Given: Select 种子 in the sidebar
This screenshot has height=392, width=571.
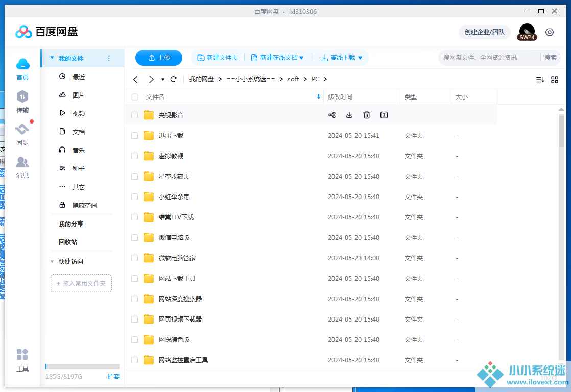Looking at the screenshot, I should coord(78,168).
